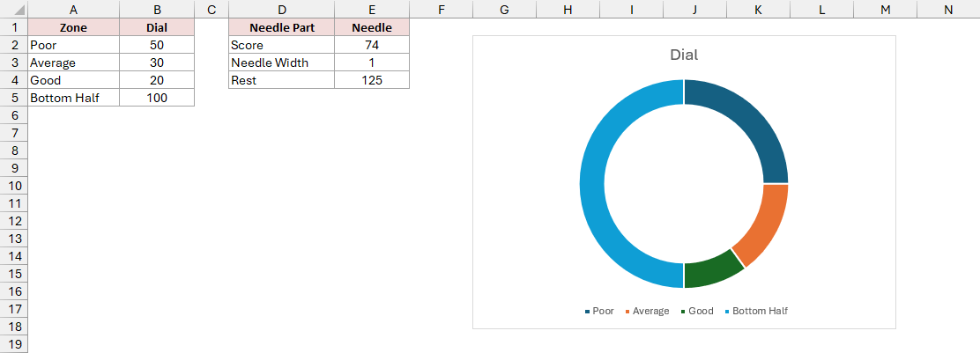Select column E header

372,10
